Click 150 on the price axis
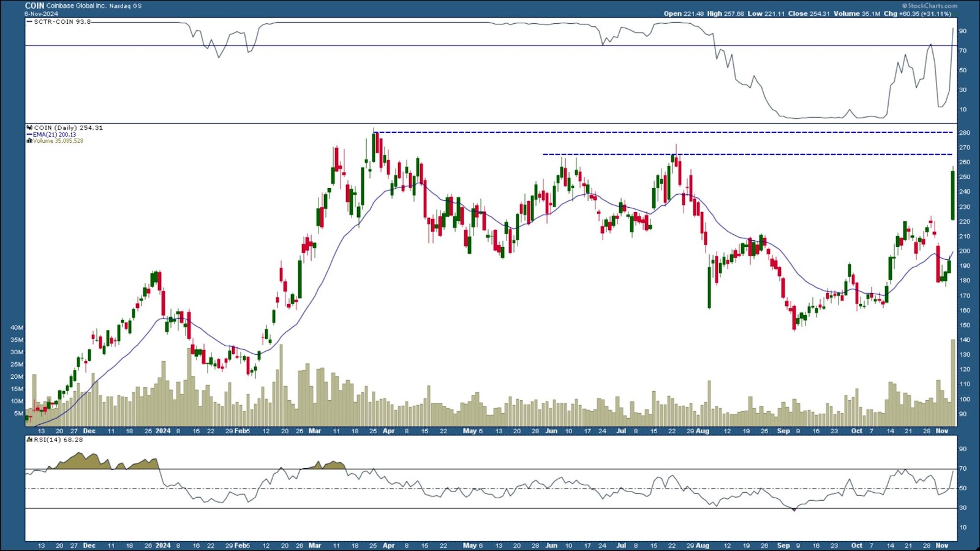980x551 pixels. pyautogui.click(x=965, y=325)
